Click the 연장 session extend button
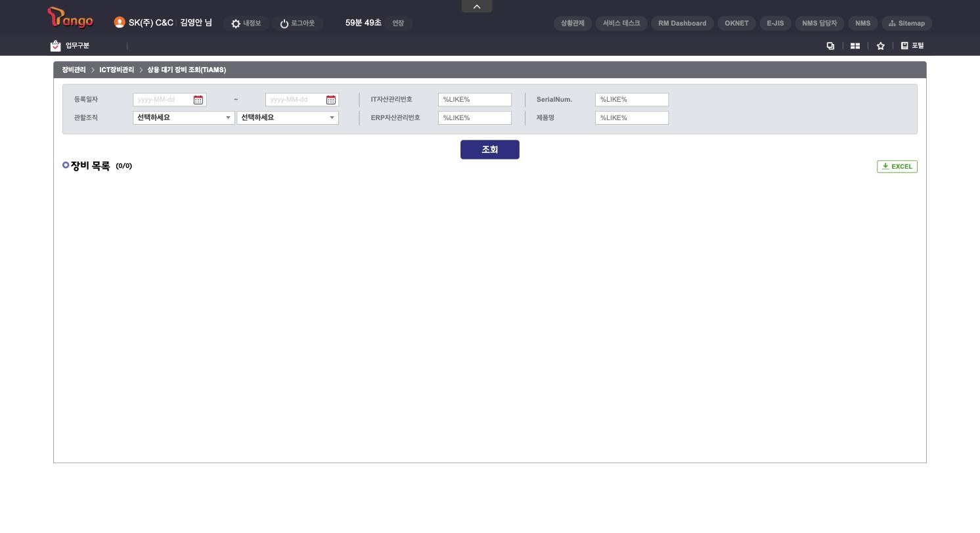The width and height of the screenshot is (980, 533). point(398,24)
